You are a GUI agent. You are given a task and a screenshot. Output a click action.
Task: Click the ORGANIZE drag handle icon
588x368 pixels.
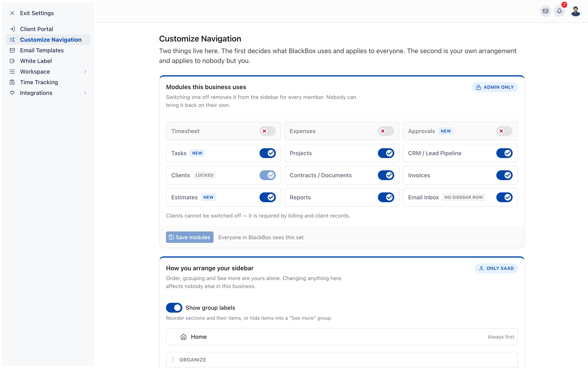click(173, 359)
